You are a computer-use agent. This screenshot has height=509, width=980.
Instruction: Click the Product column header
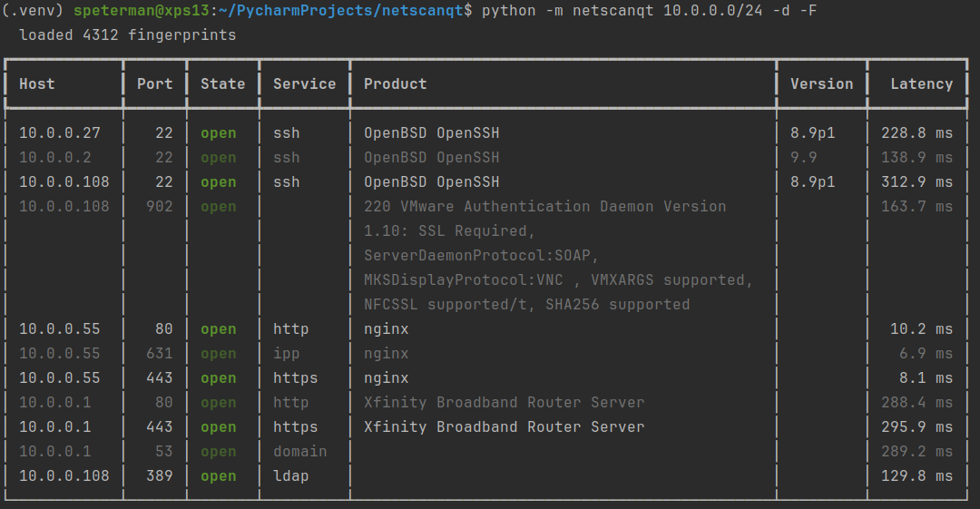(x=395, y=83)
